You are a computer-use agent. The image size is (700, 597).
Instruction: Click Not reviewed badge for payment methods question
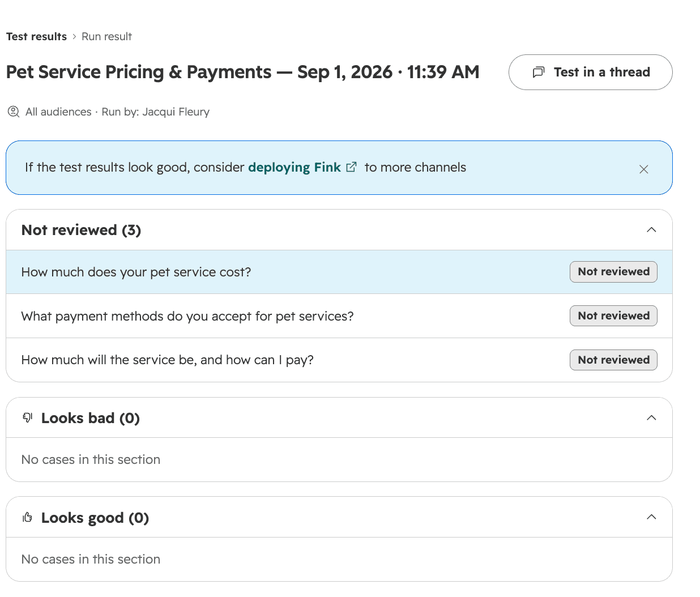click(x=613, y=316)
